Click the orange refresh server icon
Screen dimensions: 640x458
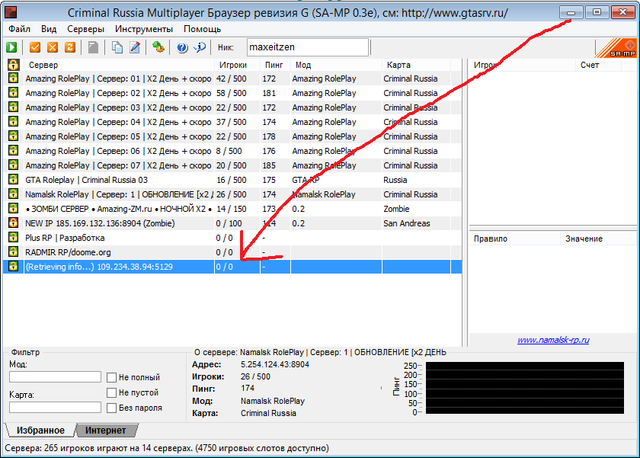click(70, 47)
